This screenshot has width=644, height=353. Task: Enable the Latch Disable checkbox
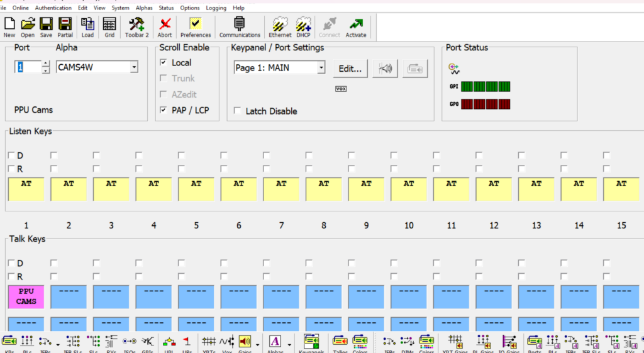(237, 111)
